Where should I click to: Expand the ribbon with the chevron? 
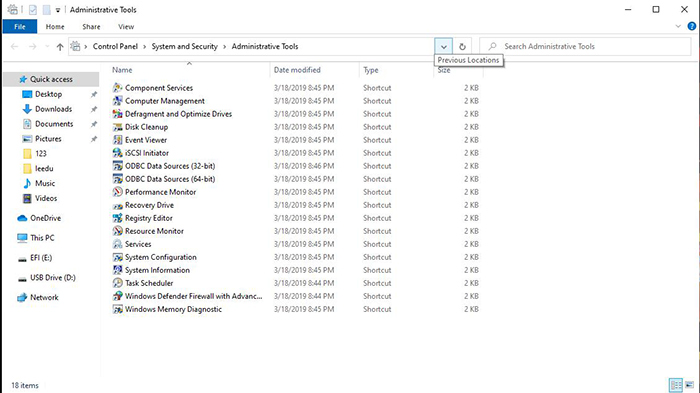point(678,26)
